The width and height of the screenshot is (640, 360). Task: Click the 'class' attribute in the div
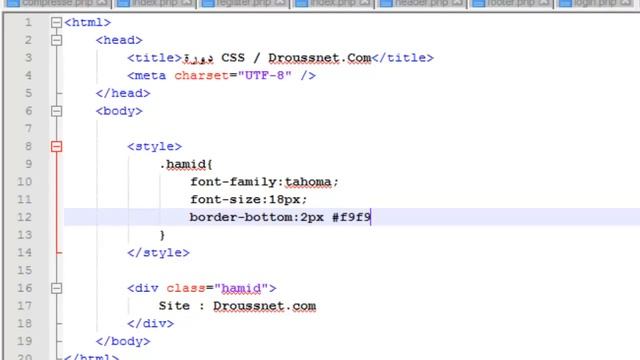[186, 288]
